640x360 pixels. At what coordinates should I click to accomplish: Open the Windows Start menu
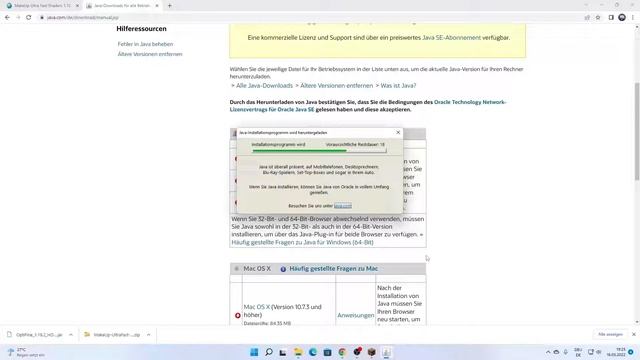[x=254, y=352]
